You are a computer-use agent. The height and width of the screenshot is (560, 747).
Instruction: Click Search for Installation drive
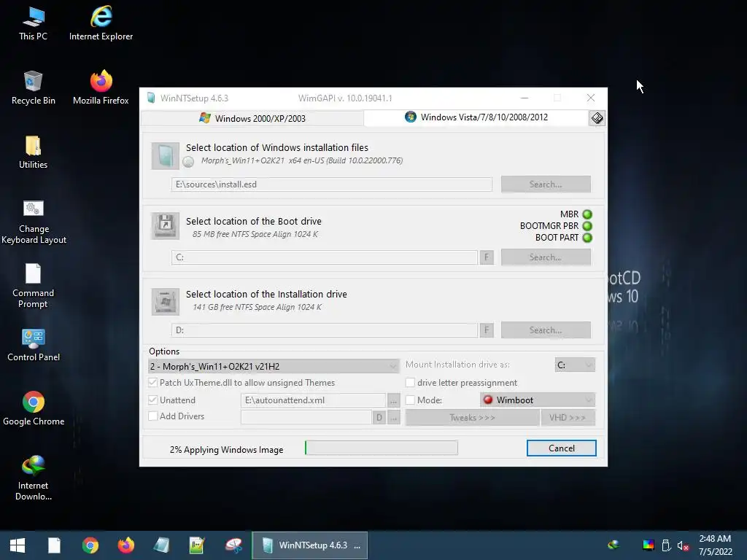[546, 330]
